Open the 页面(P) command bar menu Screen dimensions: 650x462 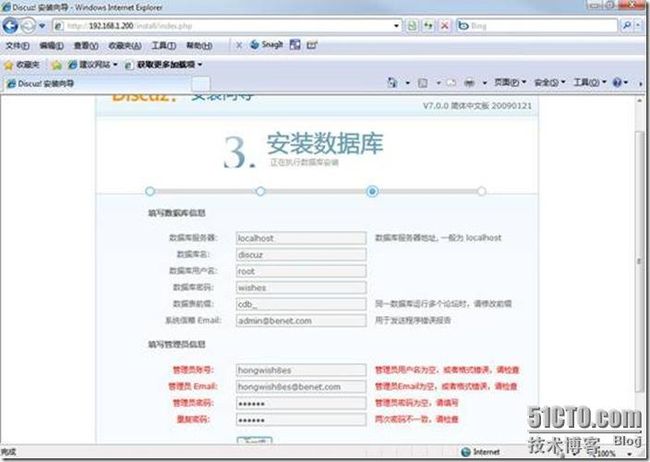tap(510, 83)
